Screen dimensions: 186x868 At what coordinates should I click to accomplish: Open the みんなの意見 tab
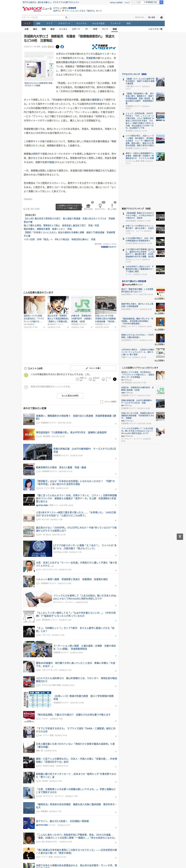(x=98, y=24)
